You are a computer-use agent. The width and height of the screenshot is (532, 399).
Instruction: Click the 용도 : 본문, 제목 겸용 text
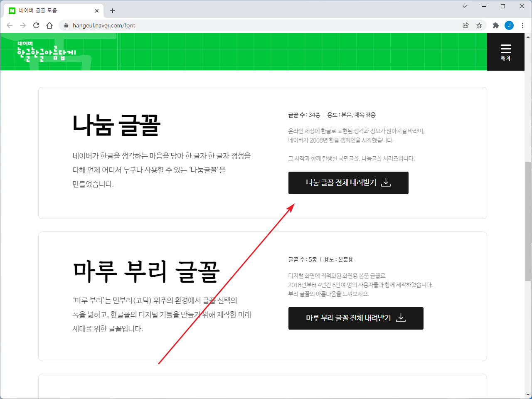(352, 115)
